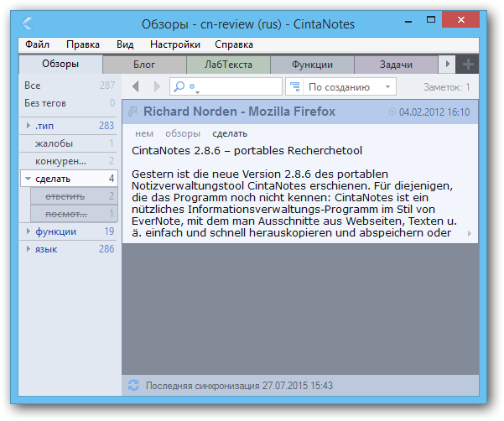Viewport: 504px width, 421px height.
Task: Click the back arrow icon in title bar
Action: (x=27, y=23)
